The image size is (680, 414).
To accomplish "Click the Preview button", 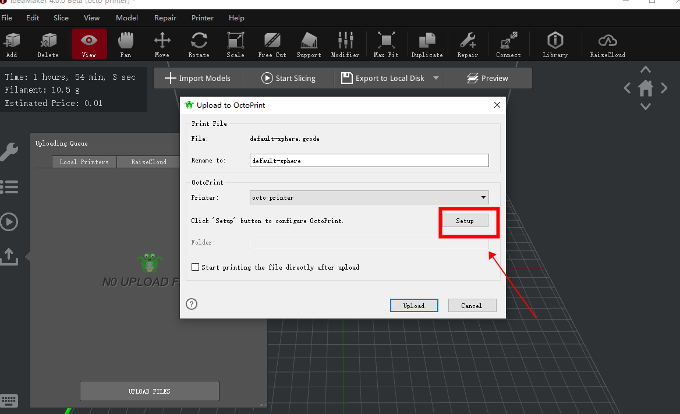I will coord(487,78).
